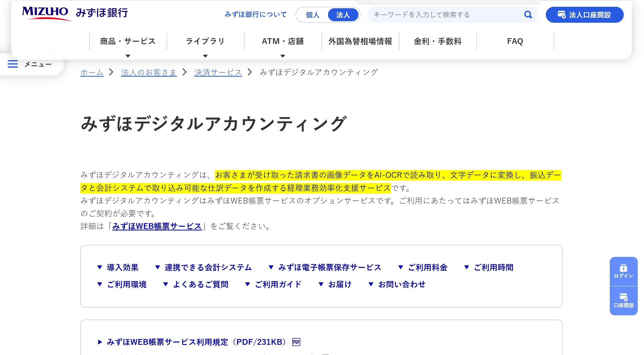Click the Mizuho Bank logo
Image resolution: width=644 pixels, height=355 pixels.
point(75,13)
